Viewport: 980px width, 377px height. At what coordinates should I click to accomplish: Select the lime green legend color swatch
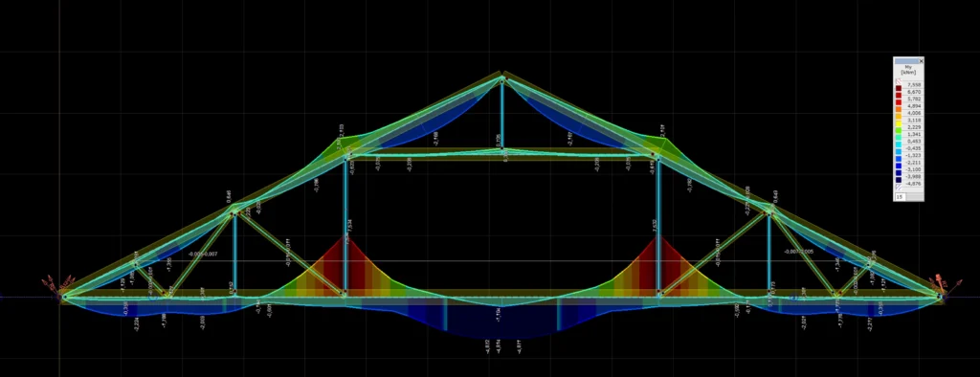pos(898,131)
